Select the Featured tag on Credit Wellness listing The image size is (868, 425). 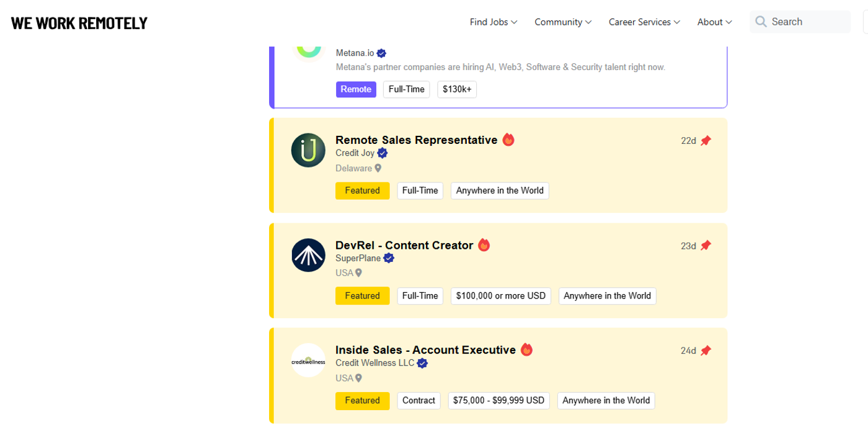pos(362,401)
